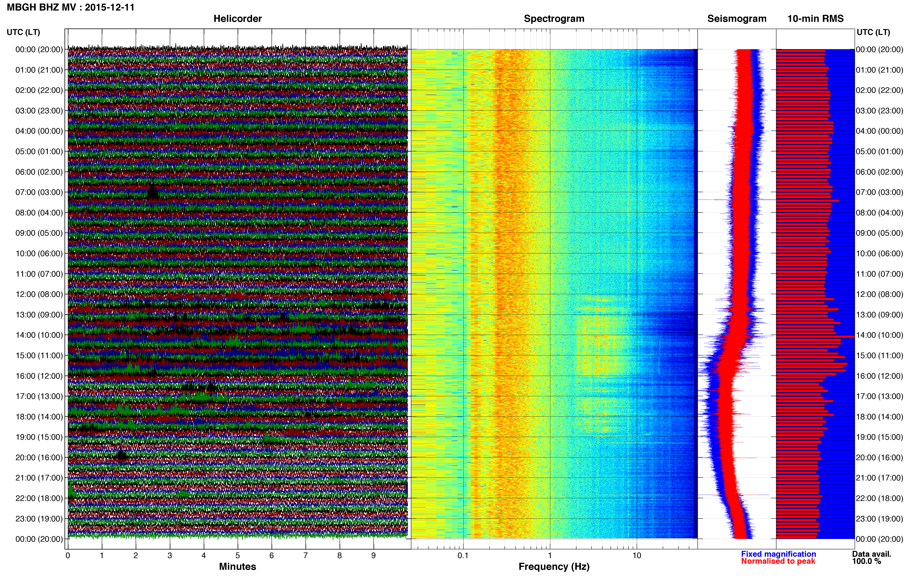924x578 pixels.
Task: Select left time label "21:00 (17:00)"
Action: 39,478
